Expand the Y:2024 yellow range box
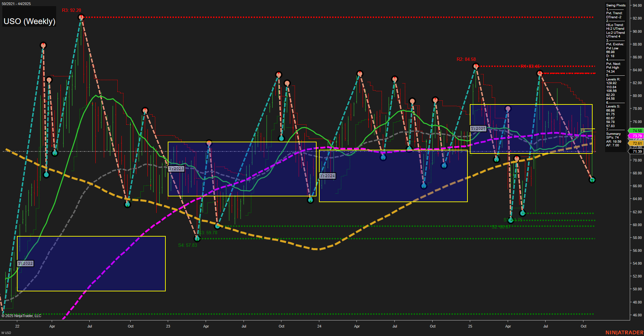 coord(327,175)
